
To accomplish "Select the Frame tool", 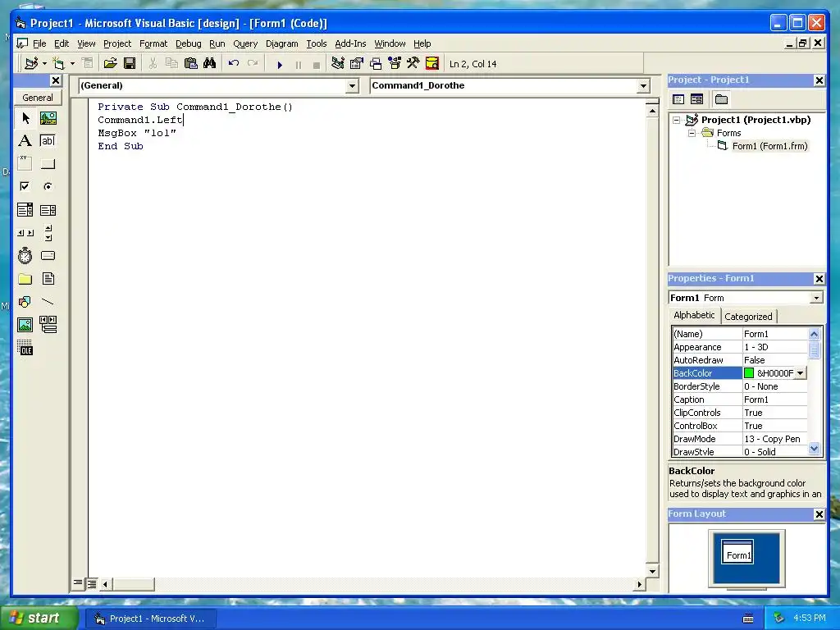I will pyautogui.click(x=25, y=163).
